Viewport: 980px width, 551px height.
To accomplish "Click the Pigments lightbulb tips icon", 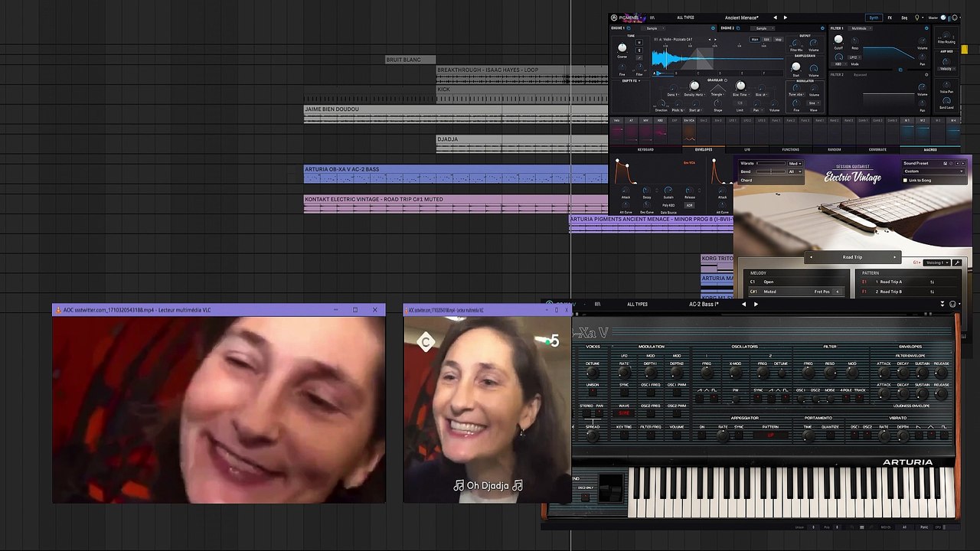I will pyautogui.click(x=917, y=18).
